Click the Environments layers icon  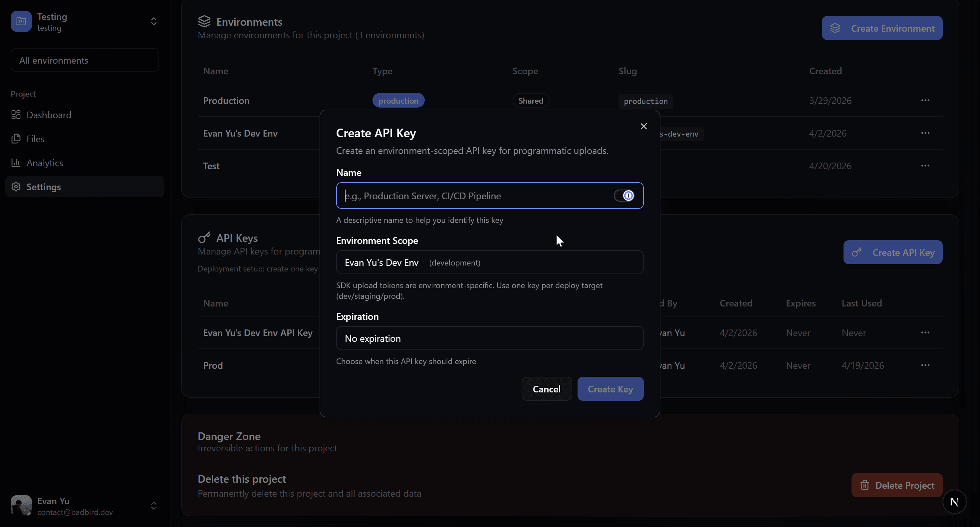pos(204,22)
